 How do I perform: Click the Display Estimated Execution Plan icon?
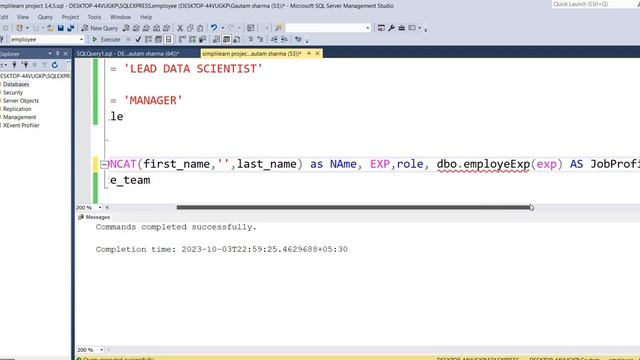pyautogui.click(x=148, y=40)
